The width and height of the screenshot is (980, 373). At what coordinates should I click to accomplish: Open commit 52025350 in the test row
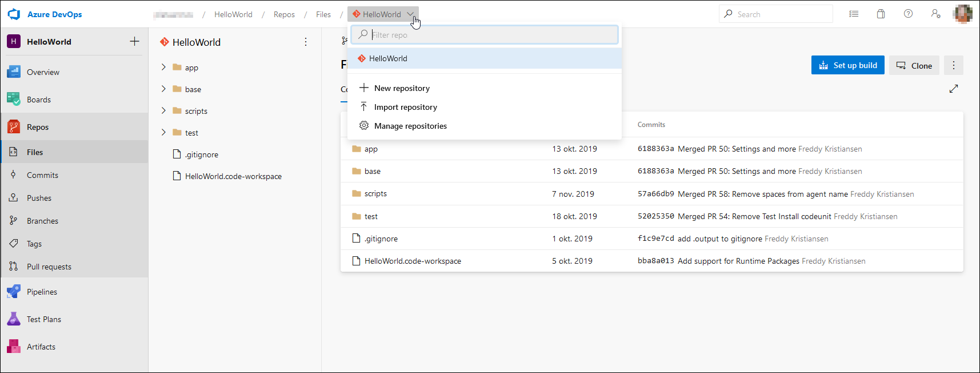point(655,216)
